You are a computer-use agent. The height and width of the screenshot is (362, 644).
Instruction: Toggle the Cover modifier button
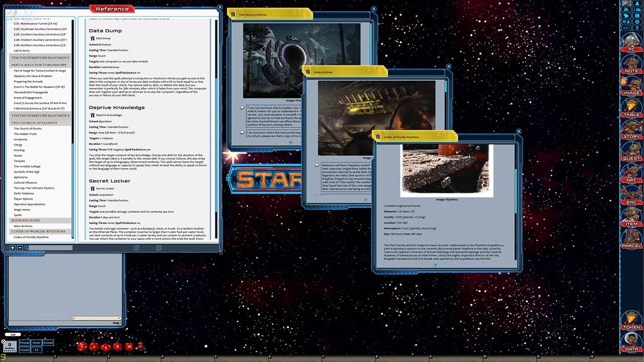click(36, 343)
